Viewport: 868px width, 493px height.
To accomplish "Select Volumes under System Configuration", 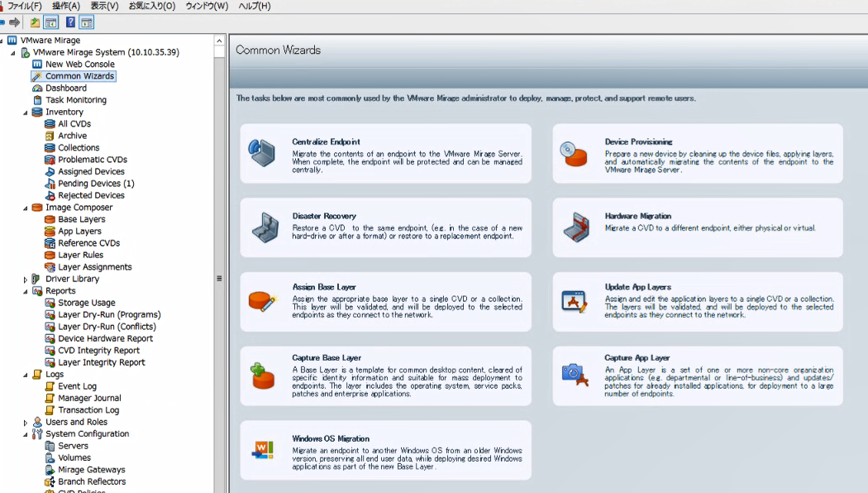I will click(x=74, y=458).
